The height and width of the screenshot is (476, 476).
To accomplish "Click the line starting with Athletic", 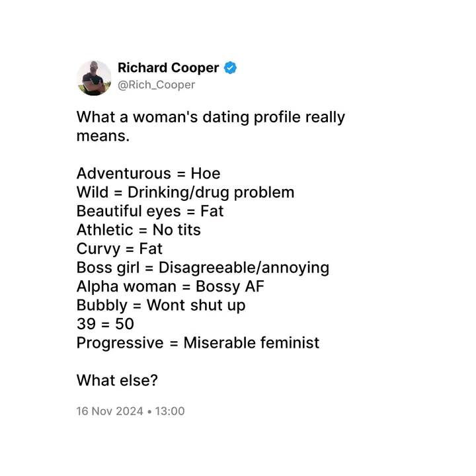I will click(x=139, y=230).
